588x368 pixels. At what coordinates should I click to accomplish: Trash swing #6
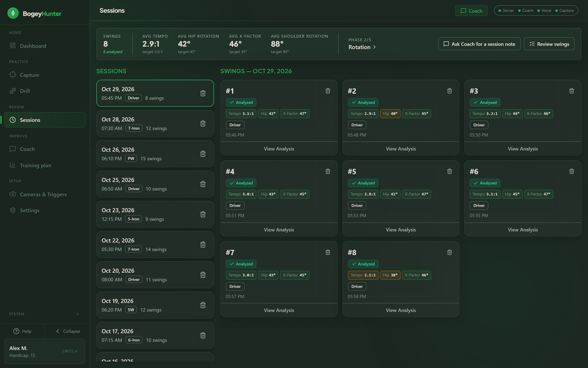[x=571, y=171]
